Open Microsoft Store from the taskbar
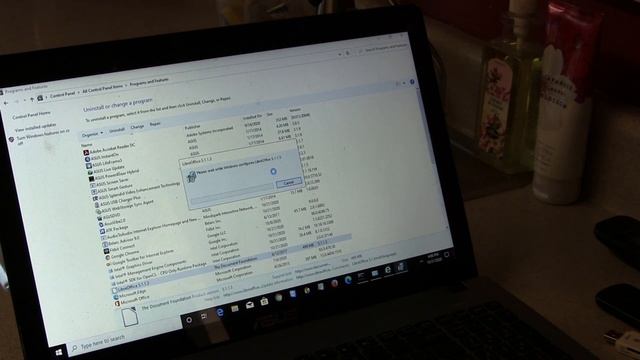The height and width of the screenshot is (360, 640). point(264,302)
